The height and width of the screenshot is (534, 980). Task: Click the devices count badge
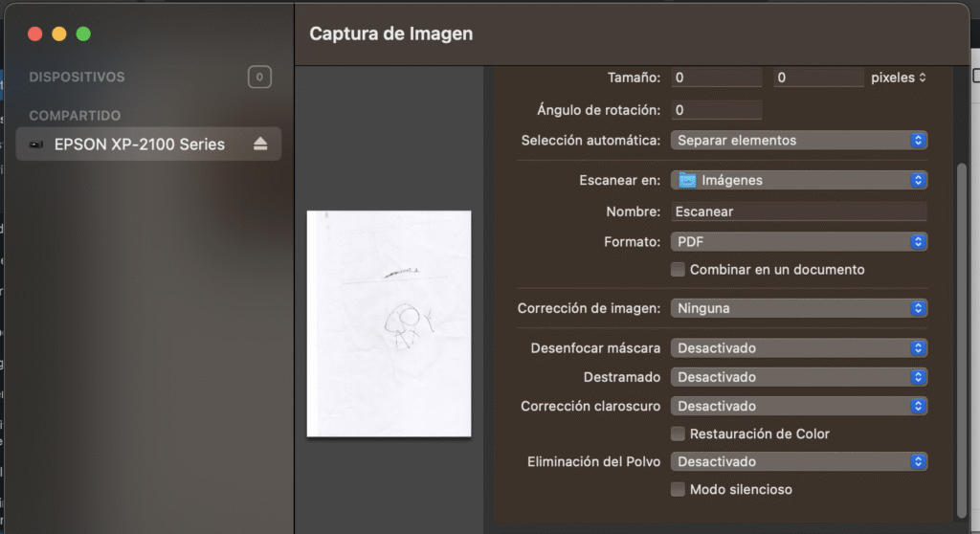[x=259, y=78]
